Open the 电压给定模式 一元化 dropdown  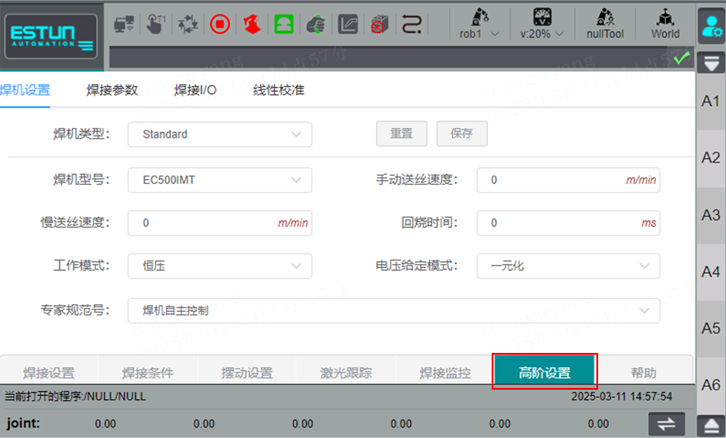pos(568,266)
